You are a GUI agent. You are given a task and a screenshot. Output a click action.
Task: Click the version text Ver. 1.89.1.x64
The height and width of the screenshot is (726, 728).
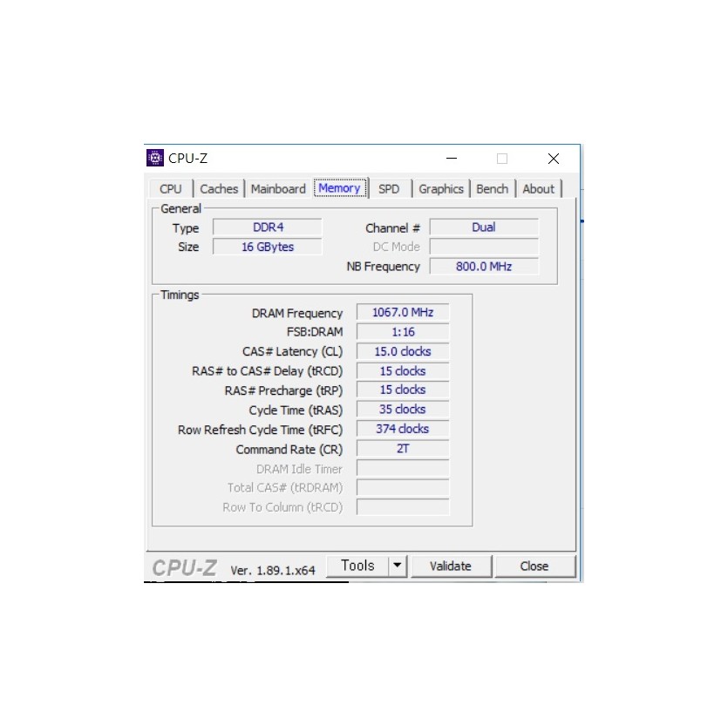273,570
